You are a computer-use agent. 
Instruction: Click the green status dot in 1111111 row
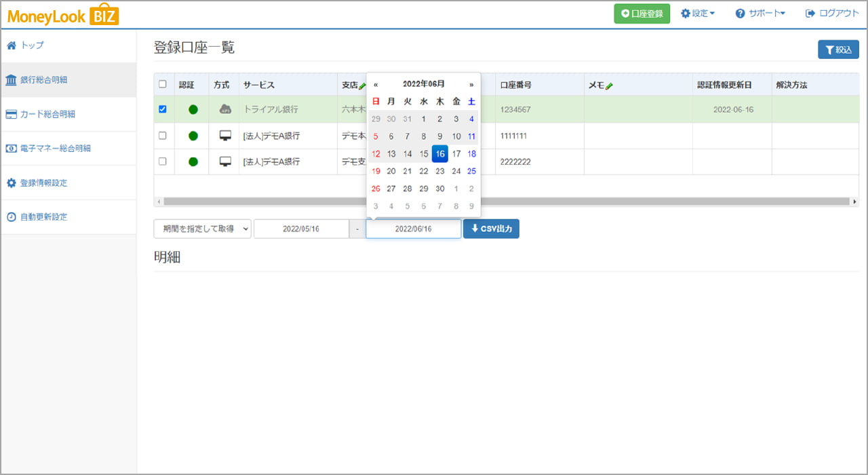point(193,136)
